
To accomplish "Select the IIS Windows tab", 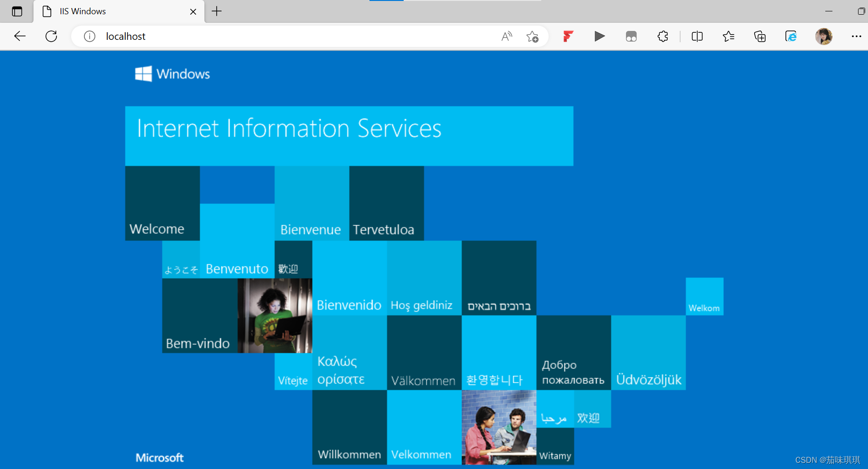I will (x=119, y=11).
